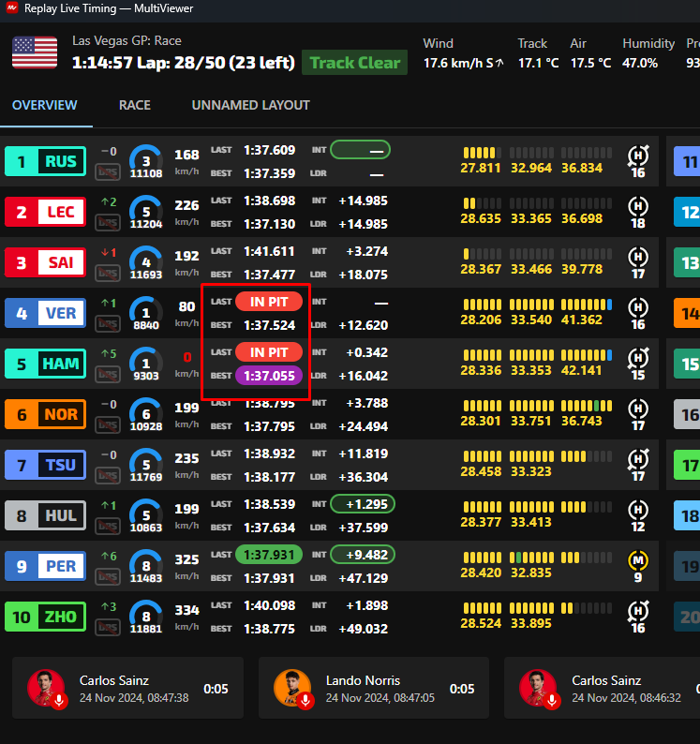Click the green 1:37.931 last lap for PER
This screenshot has width=700, height=744.
[x=269, y=555]
